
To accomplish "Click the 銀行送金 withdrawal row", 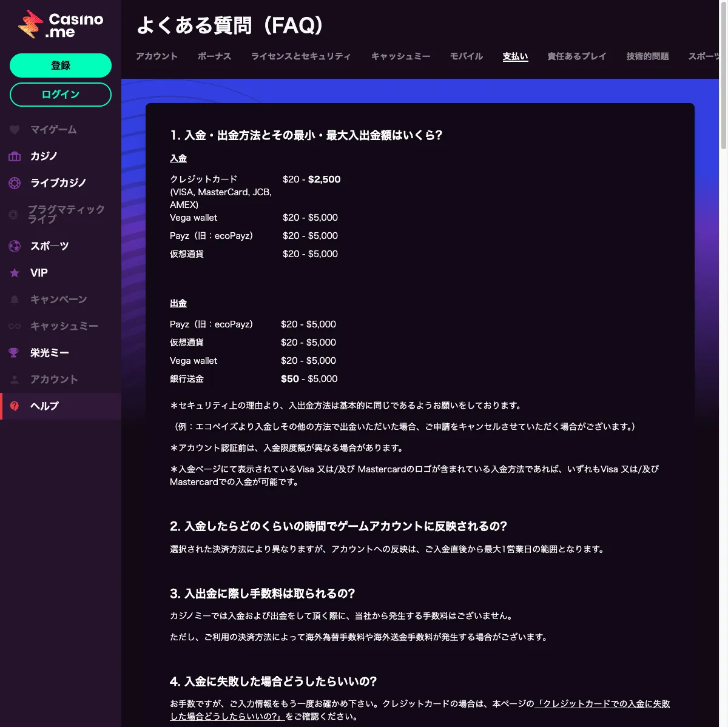I will (254, 379).
